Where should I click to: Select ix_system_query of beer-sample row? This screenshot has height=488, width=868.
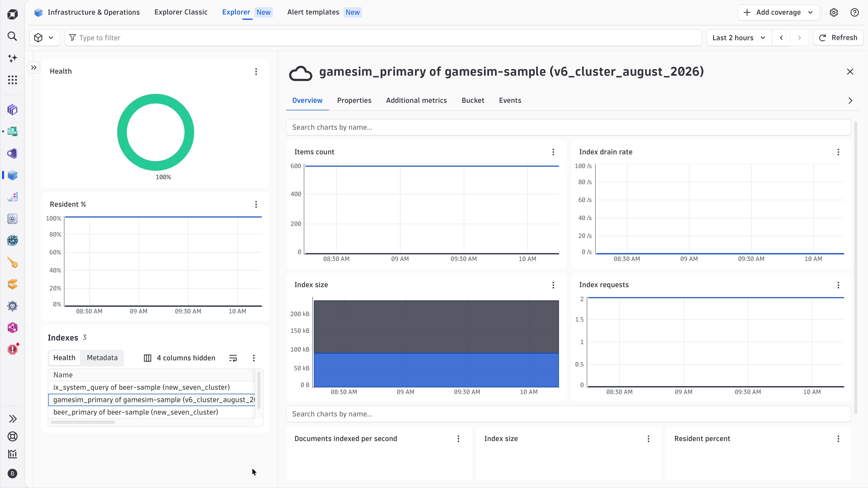152,387
